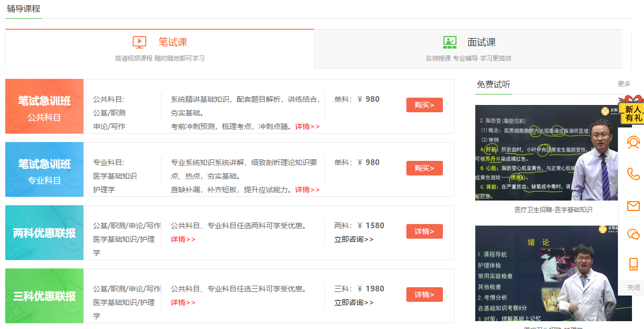Click the phone consultation icon in sidebar

[x=633, y=173]
